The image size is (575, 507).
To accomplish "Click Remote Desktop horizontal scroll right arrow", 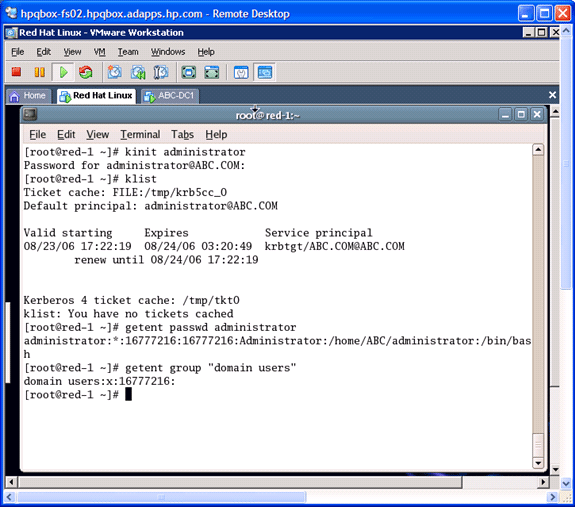I will click(x=552, y=497).
